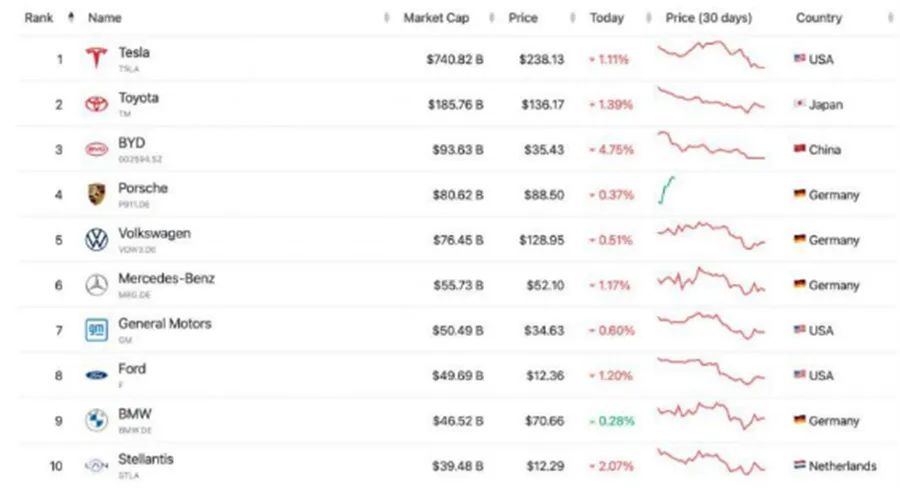The height and width of the screenshot is (488, 900).
Task: Sort table by Market Cap header
Action: 435,18
